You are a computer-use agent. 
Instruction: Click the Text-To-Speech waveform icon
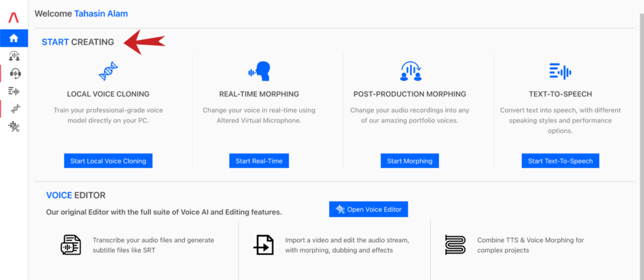[560, 72]
